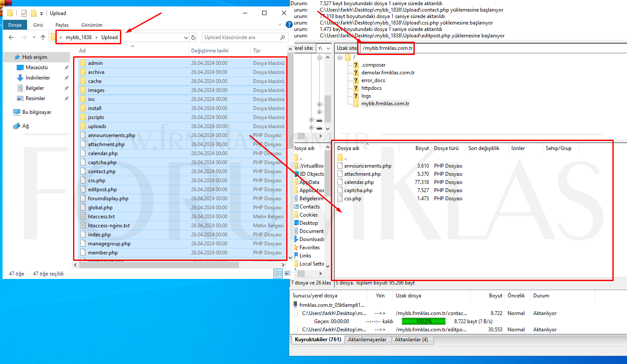Click the Upload folder search box

click(241, 37)
